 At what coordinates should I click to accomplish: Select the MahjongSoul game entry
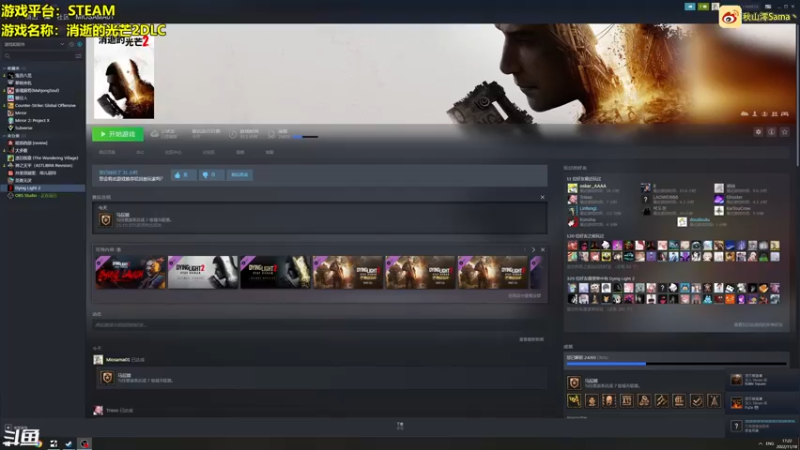click(43, 90)
